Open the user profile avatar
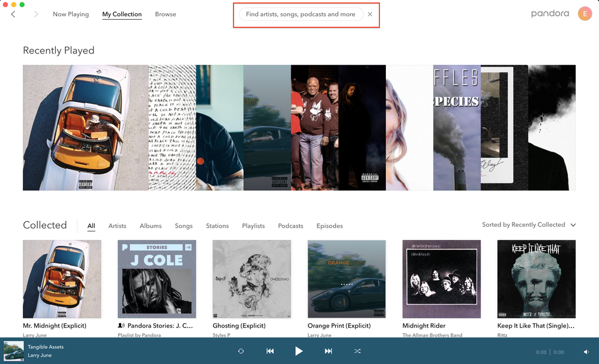This screenshot has width=599, height=364. 585,14
